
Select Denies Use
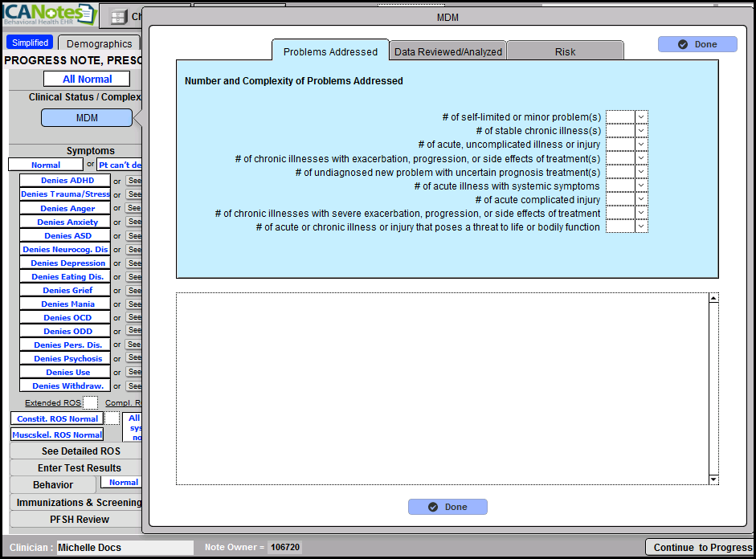click(x=65, y=372)
